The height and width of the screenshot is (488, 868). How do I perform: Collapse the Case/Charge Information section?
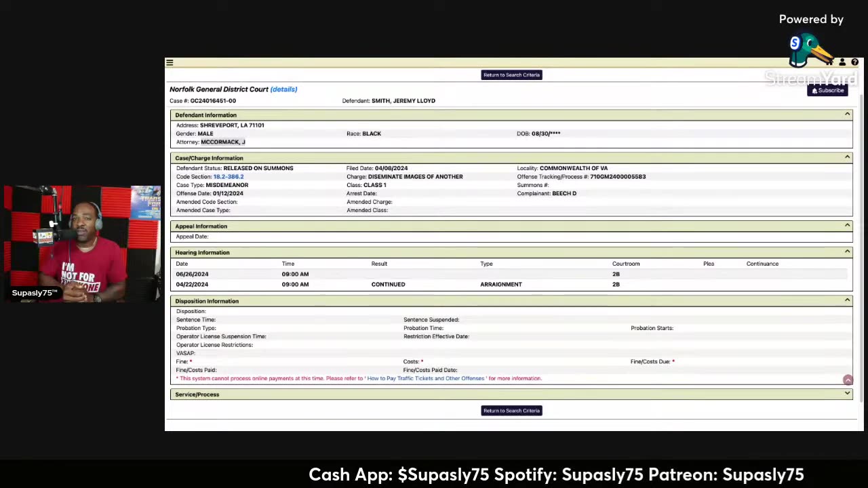click(x=847, y=157)
